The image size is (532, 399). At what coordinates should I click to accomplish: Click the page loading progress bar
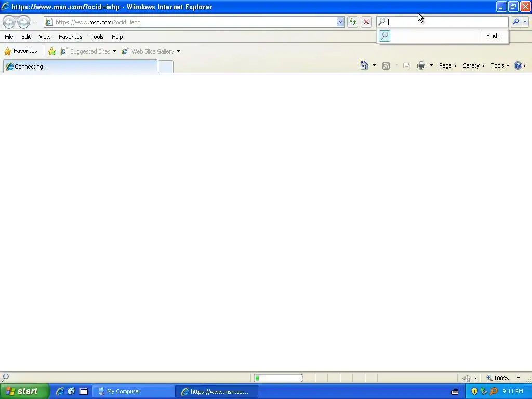[278, 378]
